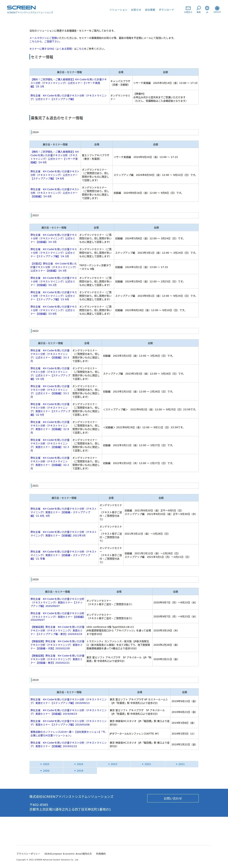Viewport: 228px width, 868px height.
Task: Click the キャンパスプラザ（京都・京都駅）venue cell
Action: point(121,83)
